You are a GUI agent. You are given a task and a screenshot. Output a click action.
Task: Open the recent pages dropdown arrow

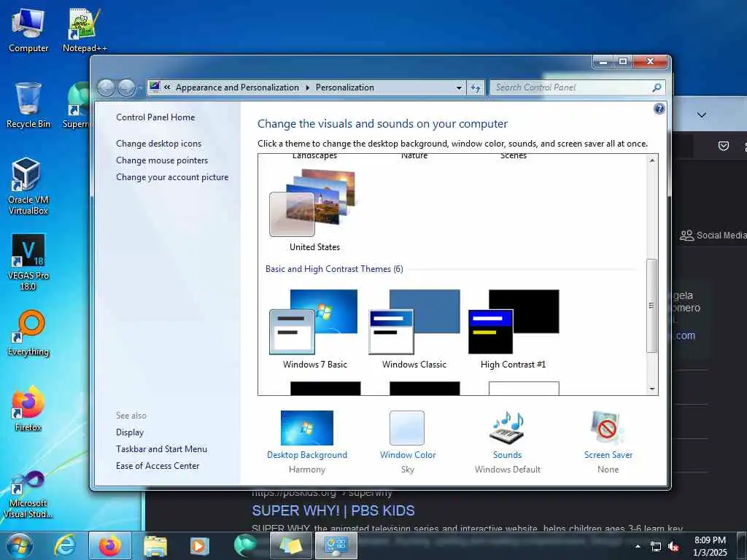coord(139,88)
